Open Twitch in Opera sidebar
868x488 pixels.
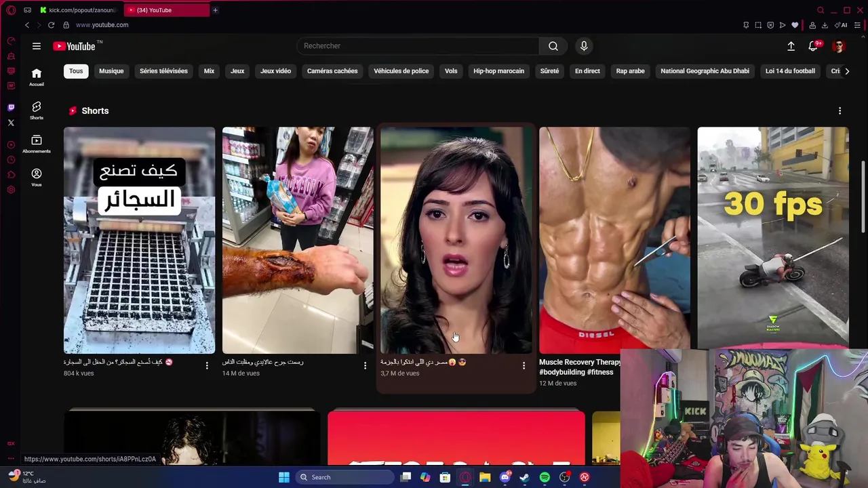pyautogui.click(x=11, y=108)
